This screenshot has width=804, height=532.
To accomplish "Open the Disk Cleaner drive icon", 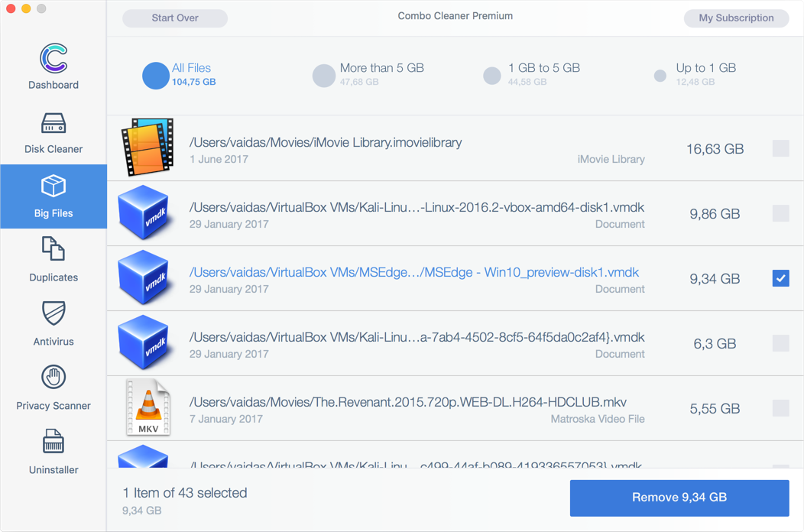I will 53,123.
